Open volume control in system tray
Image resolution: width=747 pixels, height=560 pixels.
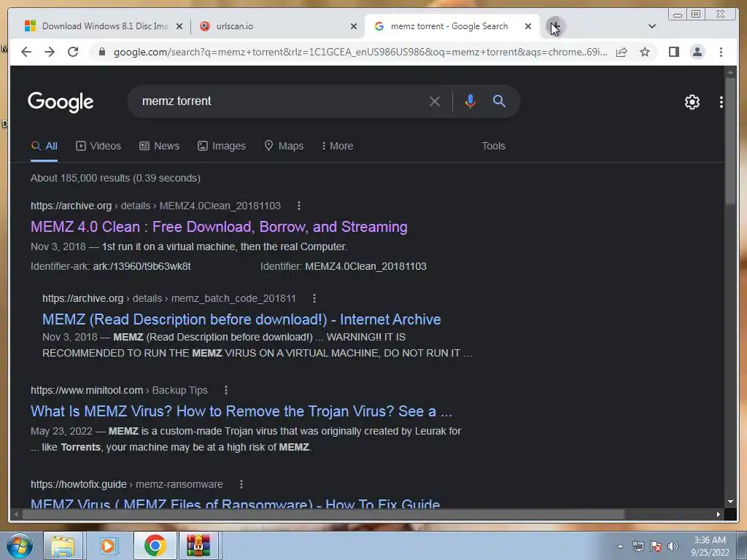click(673, 546)
